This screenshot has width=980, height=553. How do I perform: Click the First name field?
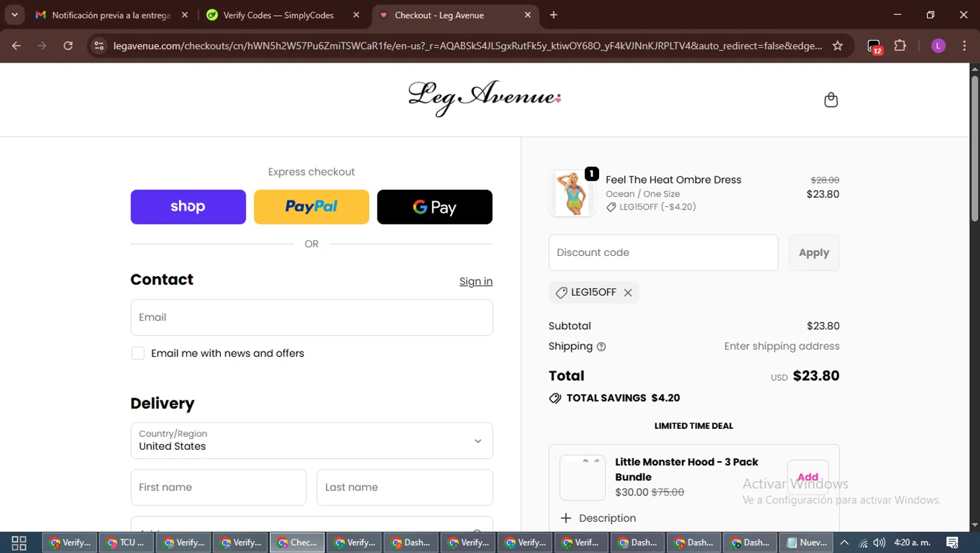(218, 488)
